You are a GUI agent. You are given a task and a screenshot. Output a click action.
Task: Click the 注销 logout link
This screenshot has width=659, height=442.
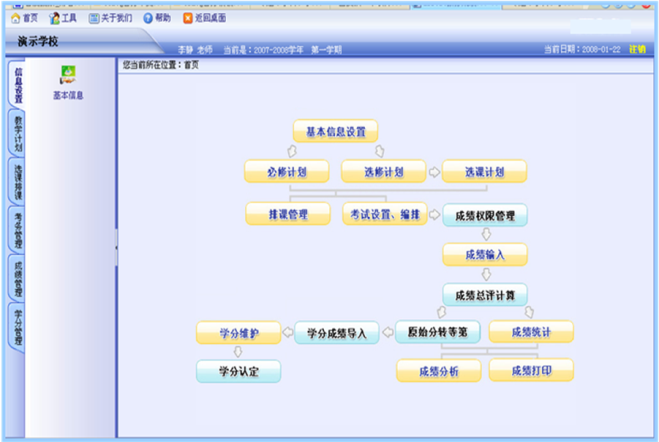click(x=637, y=49)
